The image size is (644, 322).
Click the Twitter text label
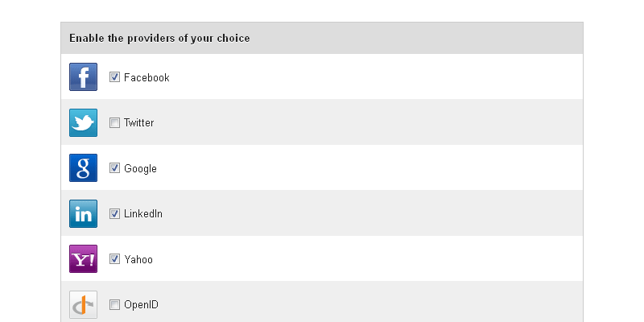click(138, 123)
